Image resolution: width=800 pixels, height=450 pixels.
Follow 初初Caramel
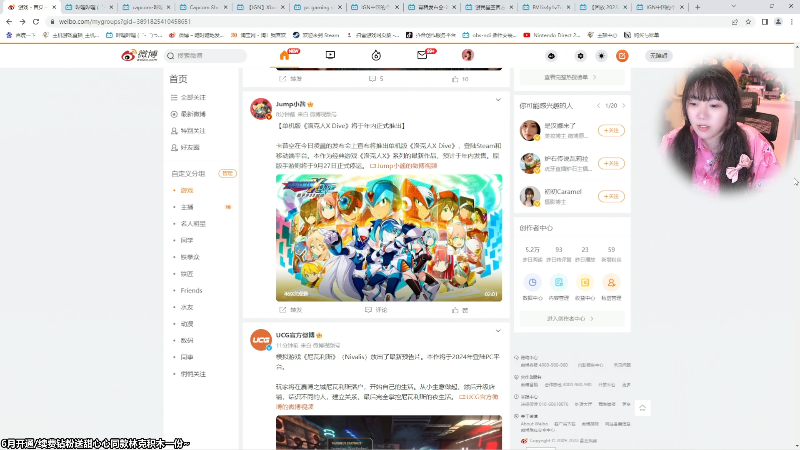(x=611, y=196)
